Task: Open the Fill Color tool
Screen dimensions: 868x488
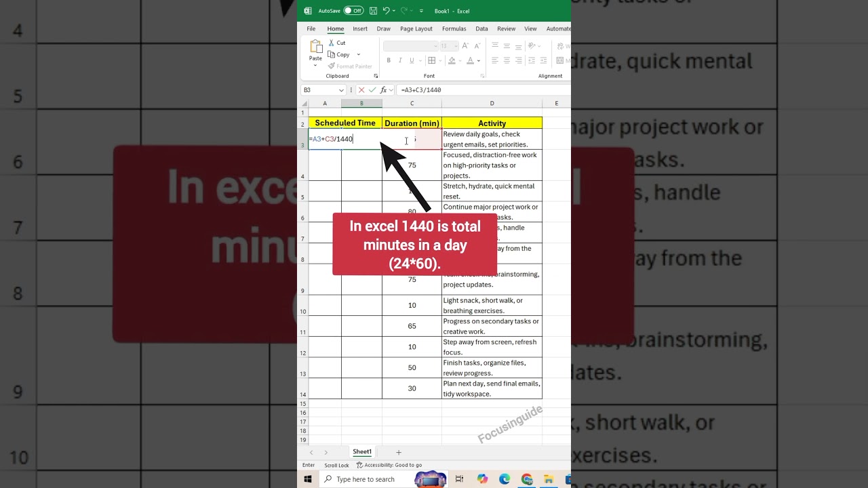Action: (451, 60)
